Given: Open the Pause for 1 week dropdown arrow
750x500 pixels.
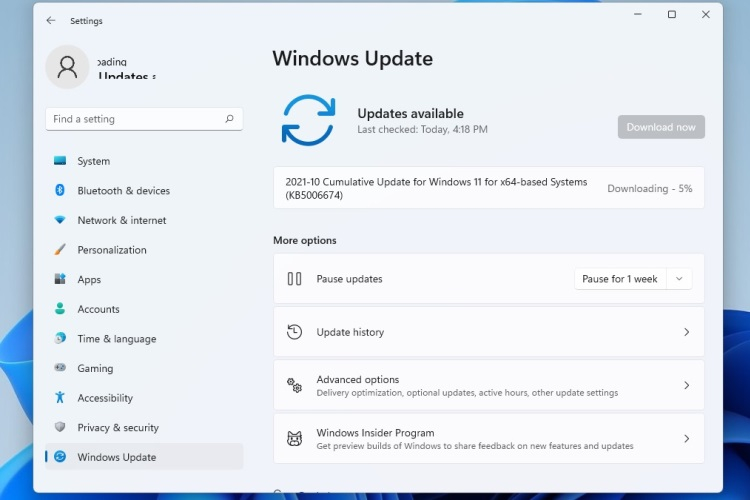Looking at the screenshot, I should point(679,278).
